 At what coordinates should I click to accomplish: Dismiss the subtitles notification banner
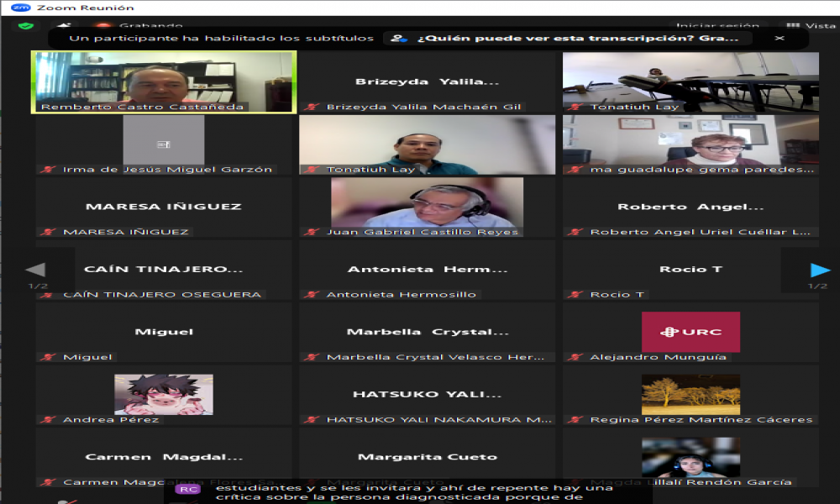pos(780,38)
